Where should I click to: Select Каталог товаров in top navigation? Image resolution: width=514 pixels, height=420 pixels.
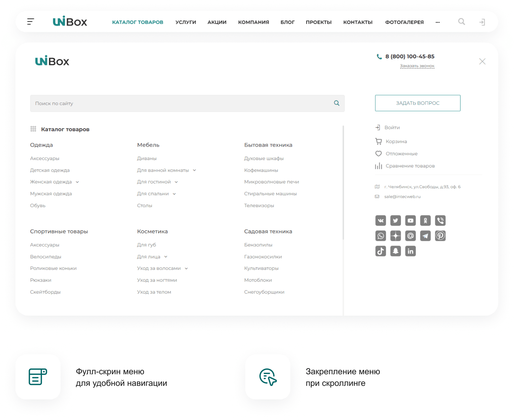pos(137,22)
